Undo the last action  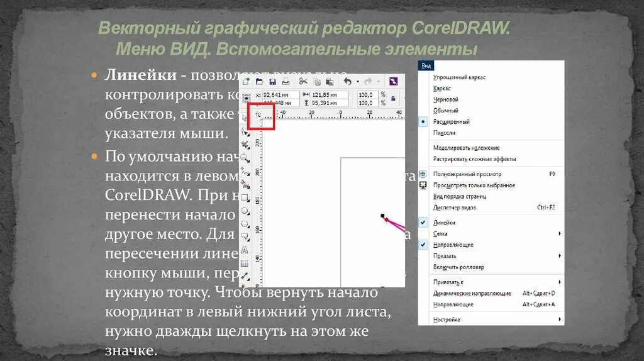tap(347, 81)
